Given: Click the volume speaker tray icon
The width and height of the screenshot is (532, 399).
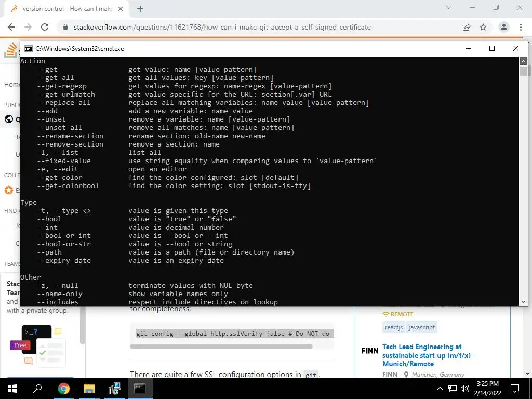Looking at the screenshot, I should (465, 389).
